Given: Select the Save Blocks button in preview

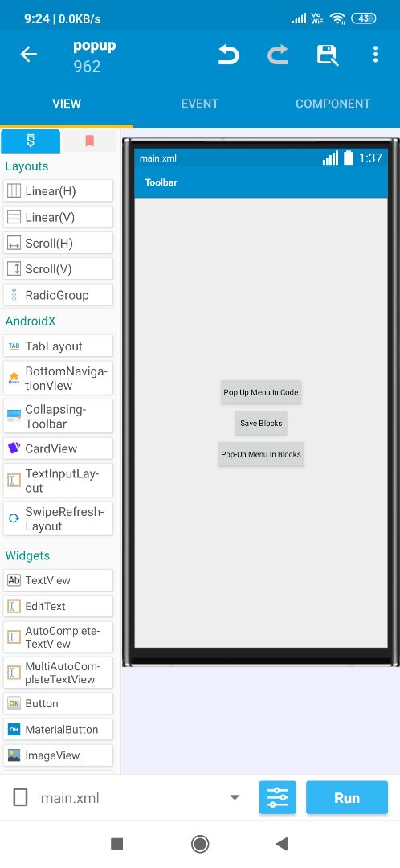Looking at the screenshot, I should (261, 424).
